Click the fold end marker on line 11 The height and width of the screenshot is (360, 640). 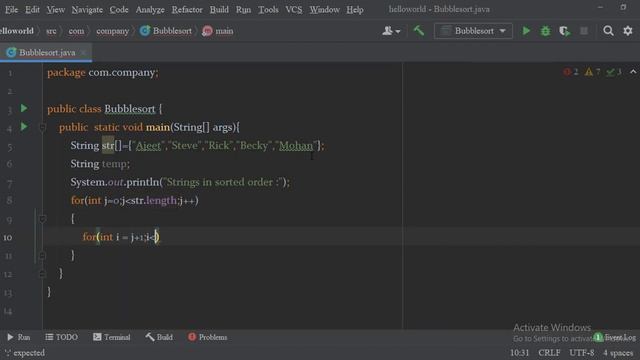click(x=42, y=256)
